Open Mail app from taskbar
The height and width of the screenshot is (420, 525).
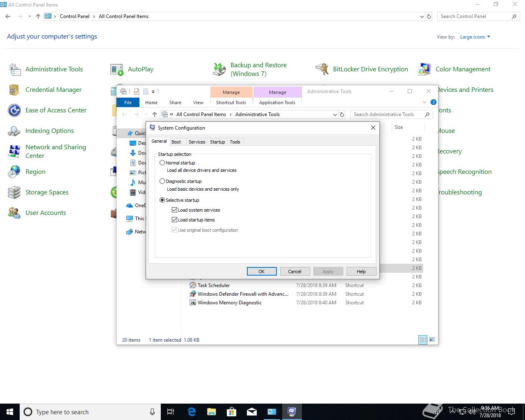click(x=252, y=412)
